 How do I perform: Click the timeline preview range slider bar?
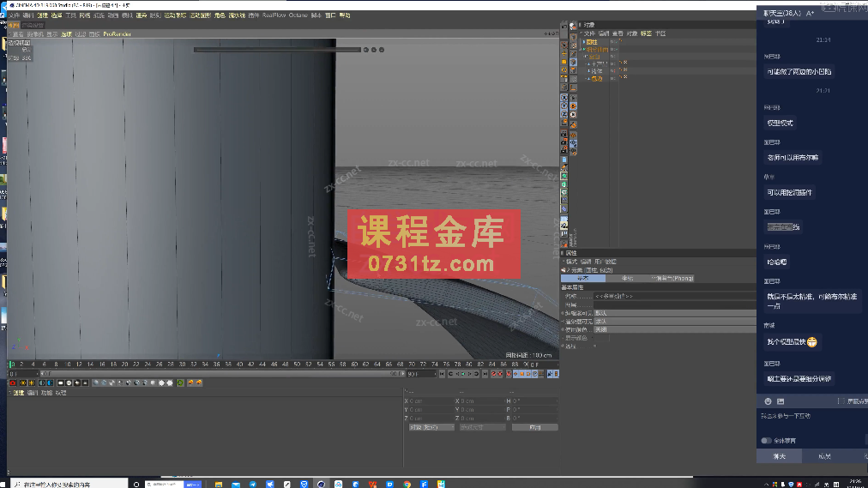[221, 374]
